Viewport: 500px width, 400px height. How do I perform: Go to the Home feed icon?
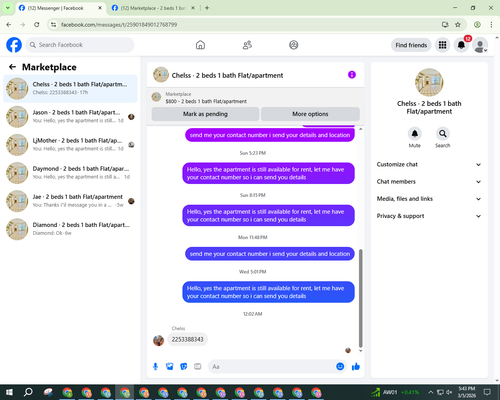(200, 45)
